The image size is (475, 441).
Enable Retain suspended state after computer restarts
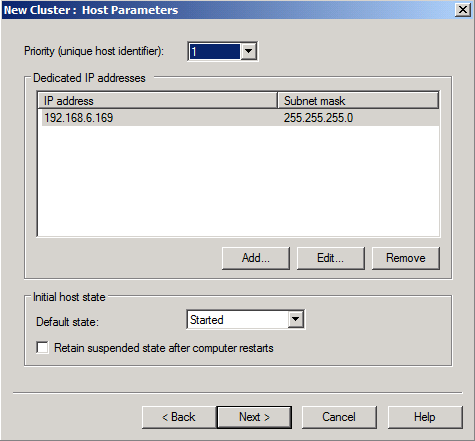(42, 348)
